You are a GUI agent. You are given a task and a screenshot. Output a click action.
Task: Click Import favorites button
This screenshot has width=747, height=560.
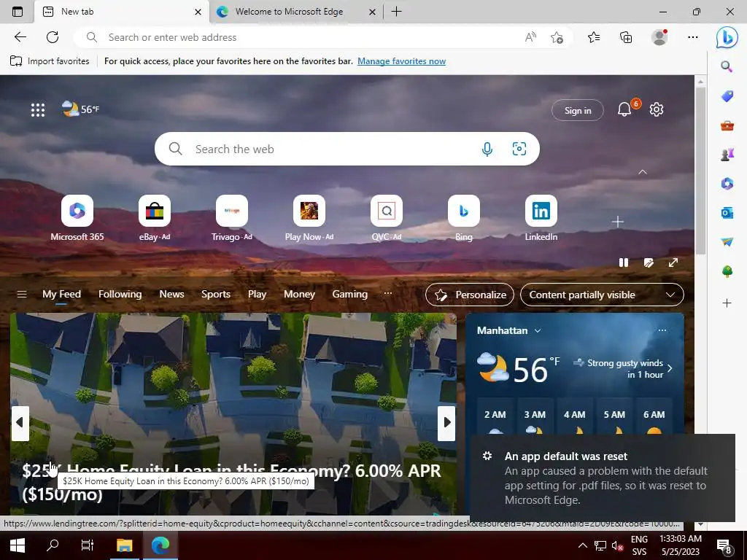(50, 61)
